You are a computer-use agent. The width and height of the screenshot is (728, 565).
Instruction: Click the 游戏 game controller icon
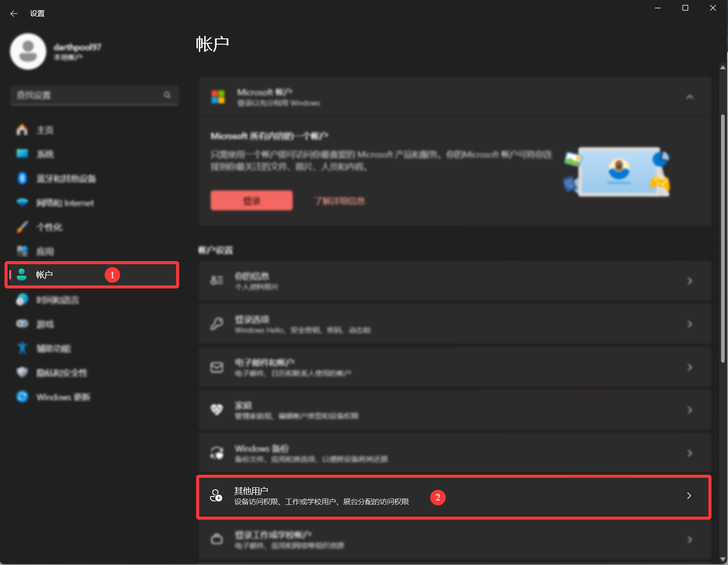click(x=22, y=324)
